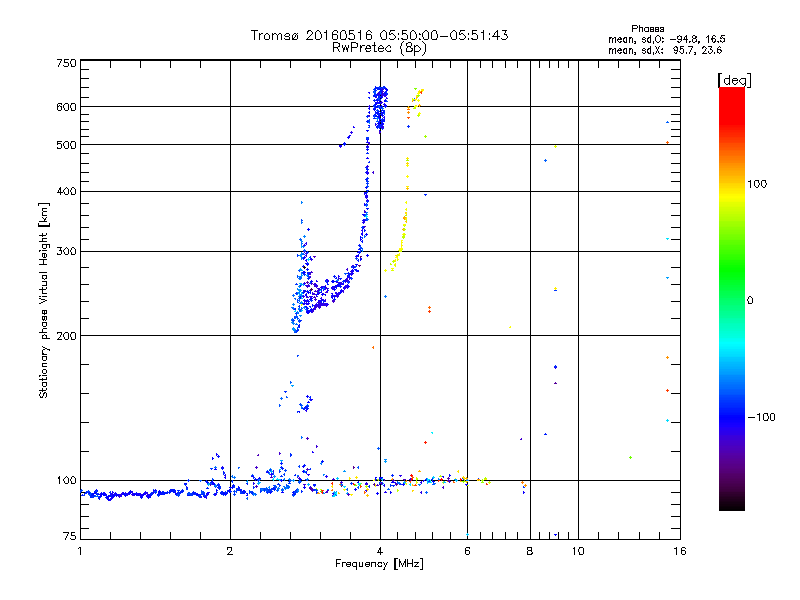Viewport: 800px width, 600px height.
Task: Click the y-axis "200" tick label
Action: click(66, 336)
